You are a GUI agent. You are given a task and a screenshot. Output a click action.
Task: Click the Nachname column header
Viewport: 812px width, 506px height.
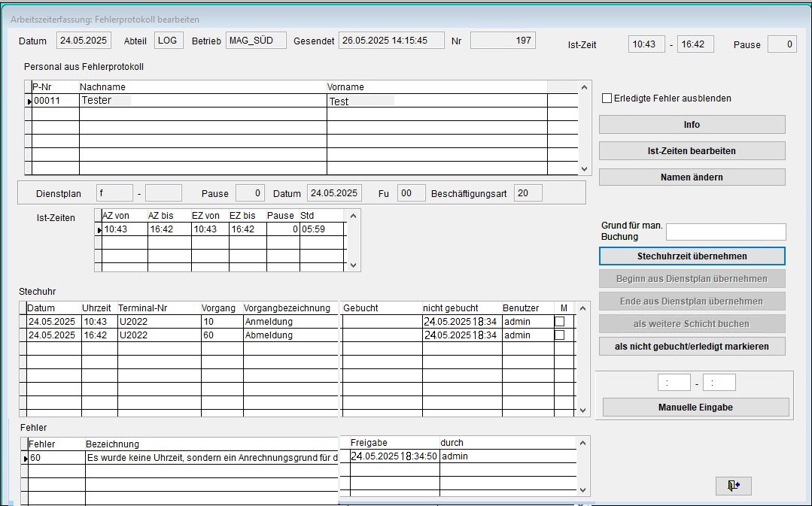click(203, 87)
